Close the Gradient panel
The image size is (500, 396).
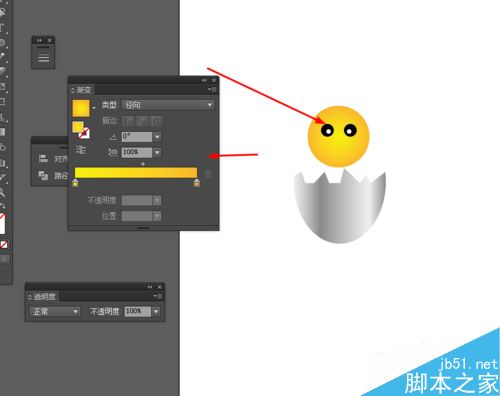pos(214,80)
